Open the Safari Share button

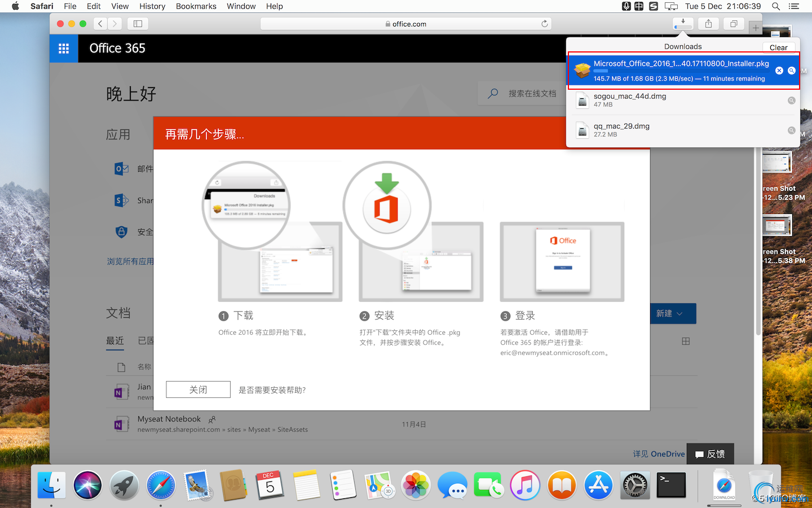pos(708,24)
